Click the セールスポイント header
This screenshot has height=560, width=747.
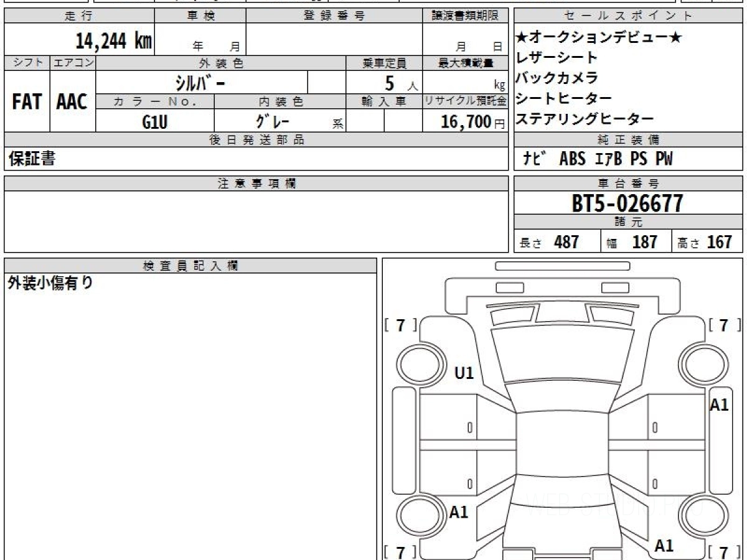click(629, 16)
